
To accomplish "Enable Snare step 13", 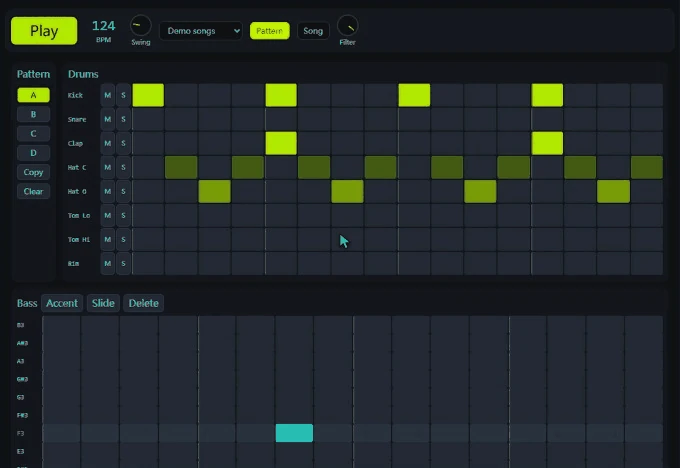I will tap(547, 119).
